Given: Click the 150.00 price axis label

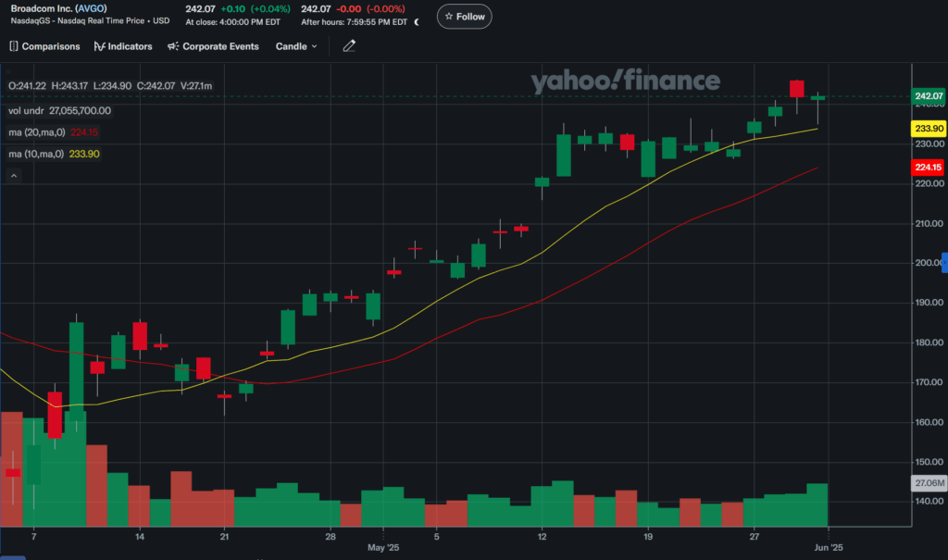Looking at the screenshot, I should tap(929, 462).
